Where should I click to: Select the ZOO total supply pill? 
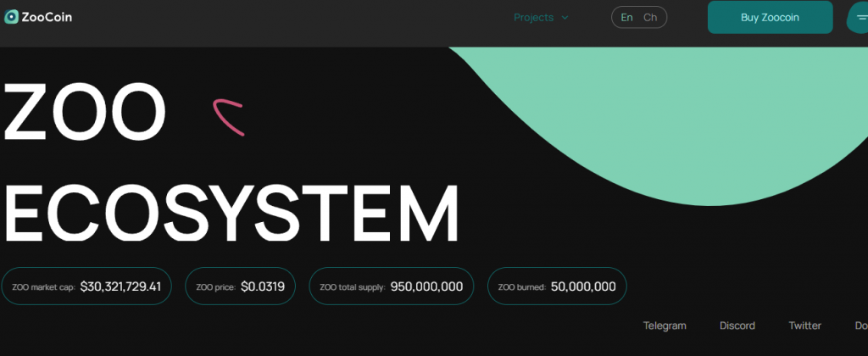tap(392, 286)
